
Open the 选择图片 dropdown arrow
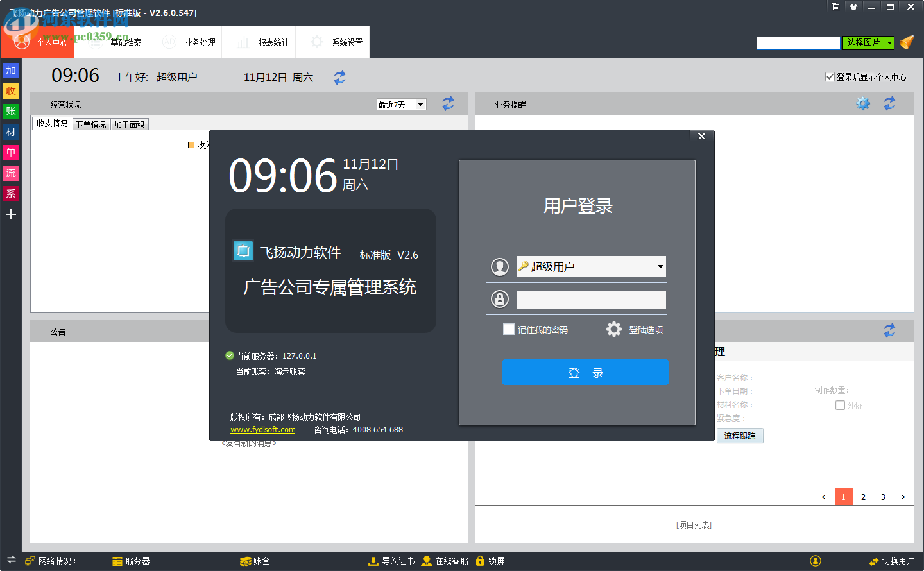(x=890, y=42)
